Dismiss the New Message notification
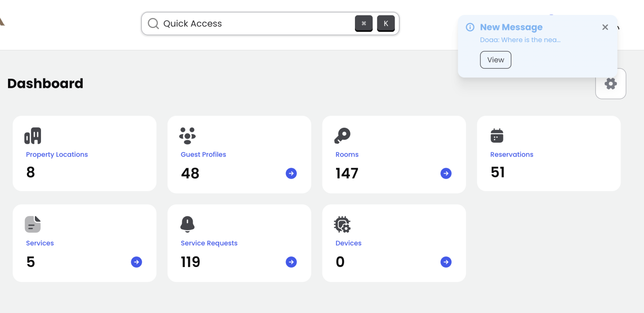 [605, 27]
